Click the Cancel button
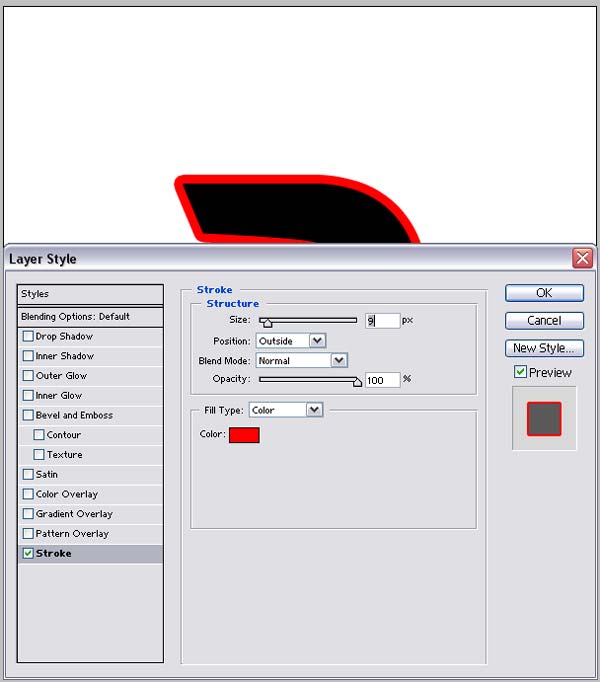Screen dimensions: 600x682 click(544, 321)
